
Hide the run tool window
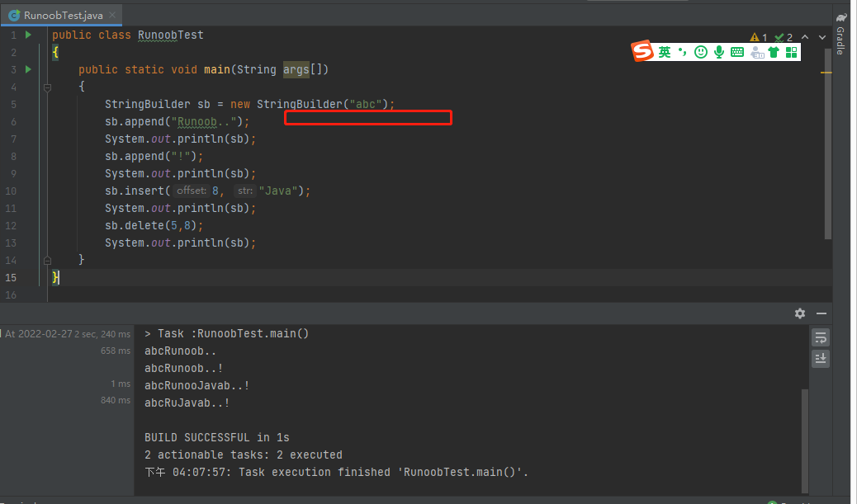tap(821, 313)
